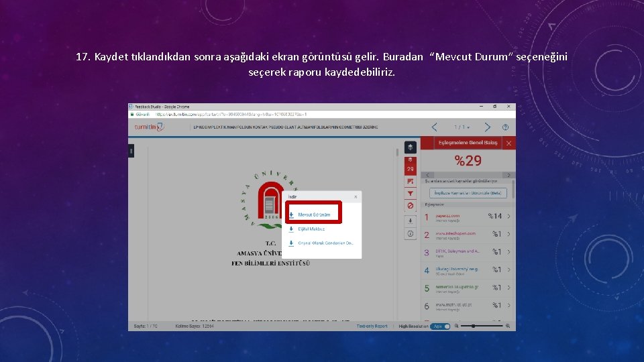The width and height of the screenshot is (644, 362).
Task: Click the Turnitin logo in the header
Action: [150, 127]
